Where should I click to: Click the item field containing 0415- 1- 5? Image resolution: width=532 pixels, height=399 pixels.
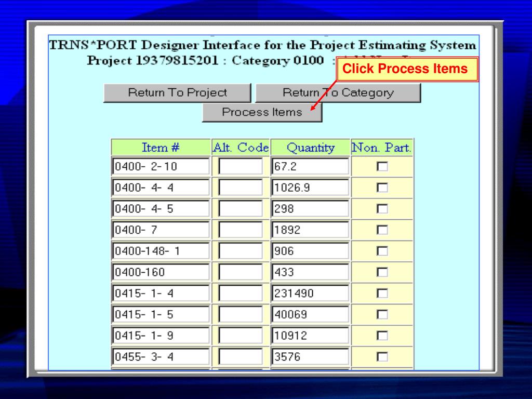(x=161, y=314)
